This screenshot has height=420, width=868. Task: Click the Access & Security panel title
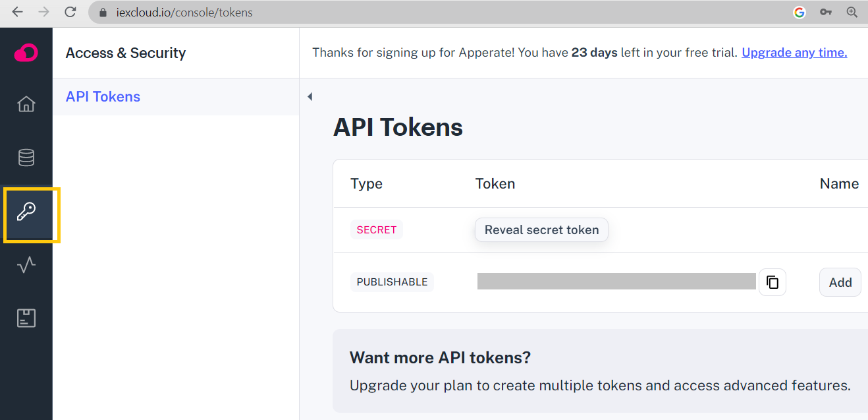click(126, 53)
